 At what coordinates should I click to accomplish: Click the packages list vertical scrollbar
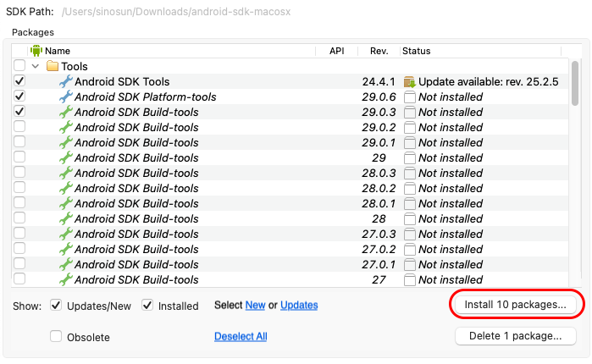575,169
